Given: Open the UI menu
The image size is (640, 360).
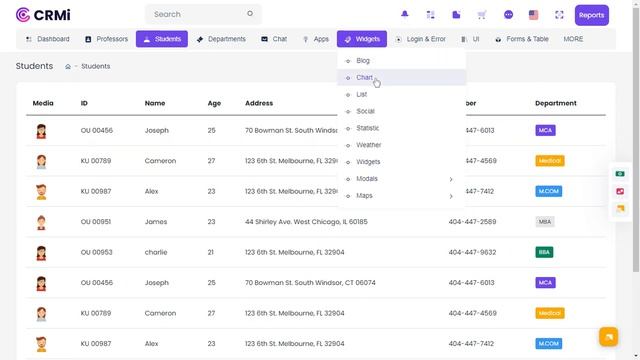Looking at the screenshot, I should (x=470, y=39).
